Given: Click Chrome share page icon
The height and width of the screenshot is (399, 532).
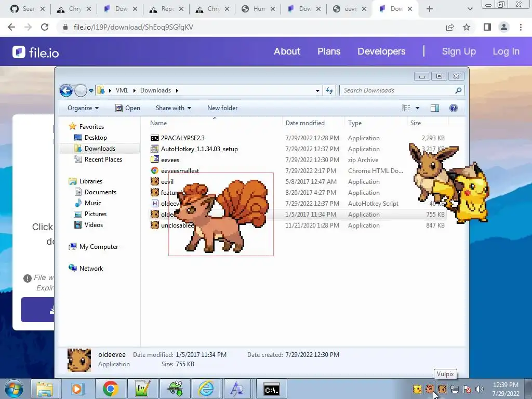Looking at the screenshot, I should tap(450, 27).
